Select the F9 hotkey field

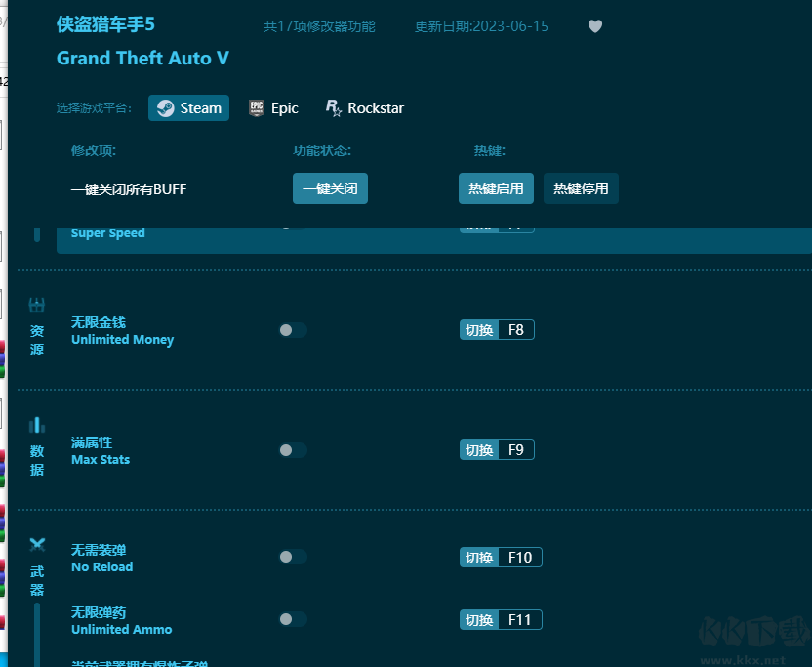(x=516, y=450)
